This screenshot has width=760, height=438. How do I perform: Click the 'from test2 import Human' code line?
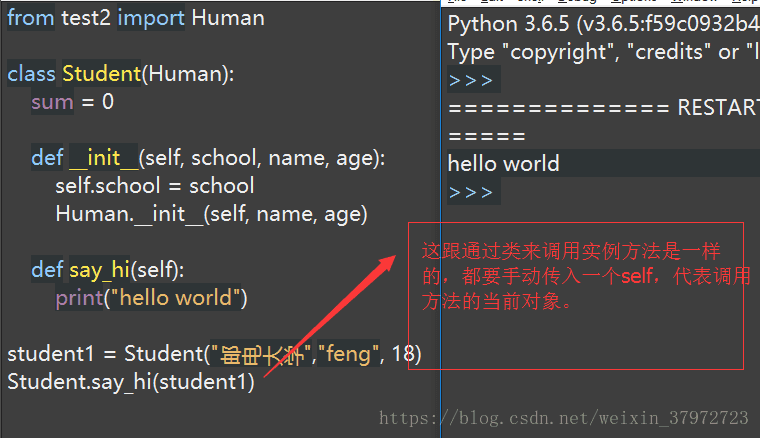pyautogui.click(x=136, y=18)
